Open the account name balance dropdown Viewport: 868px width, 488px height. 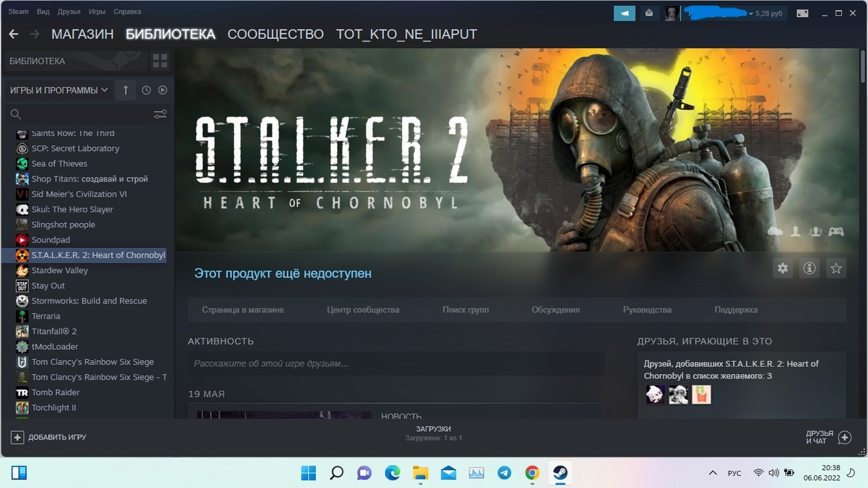(x=734, y=13)
